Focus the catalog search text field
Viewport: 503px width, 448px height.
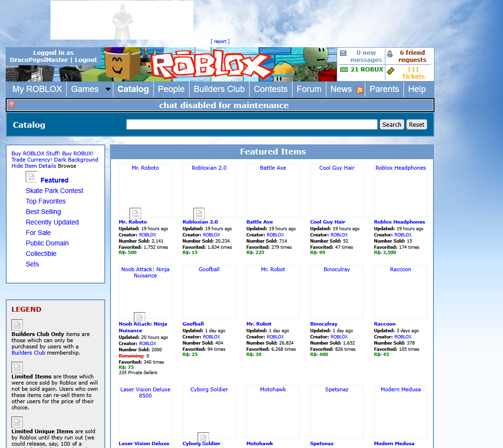[x=251, y=124]
